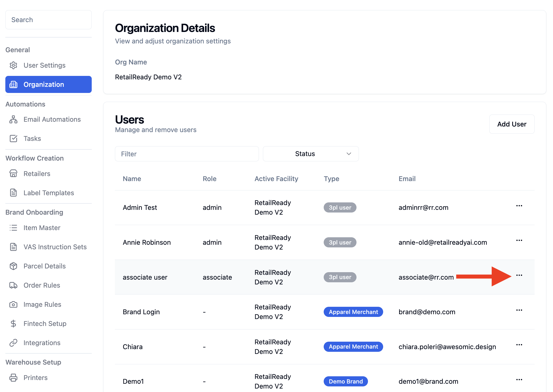Open actions menu for Brand Login row
This screenshot has height=392, width=553.
(519, 310)
